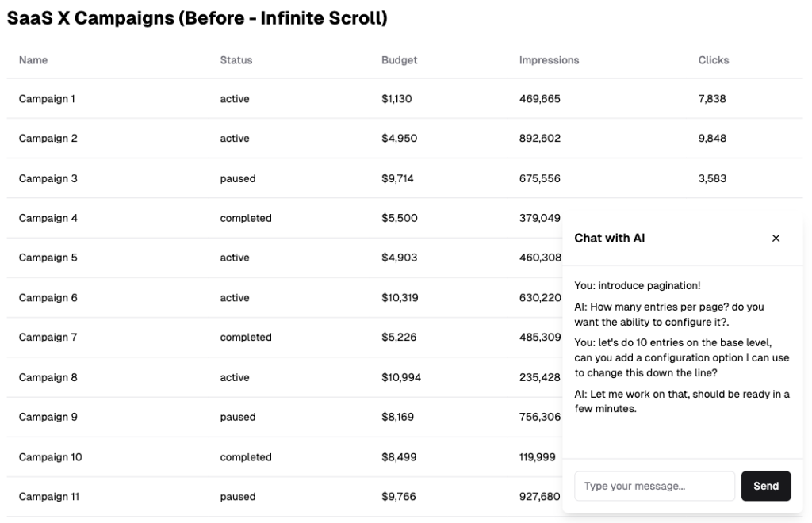Click the Budget column header
Viewport: 812px width, 523px height.
click(400, 60)
